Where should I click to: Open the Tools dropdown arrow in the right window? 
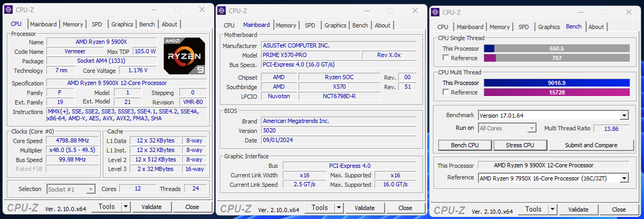click(x=551, y=210)
